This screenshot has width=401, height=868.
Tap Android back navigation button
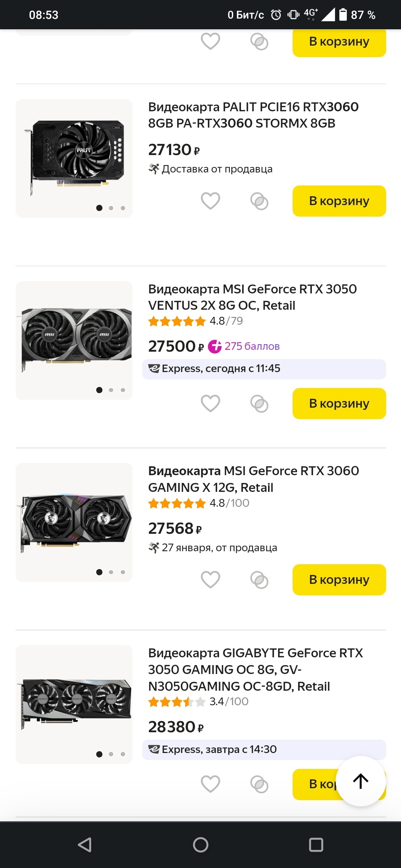[x=85, y=845]
